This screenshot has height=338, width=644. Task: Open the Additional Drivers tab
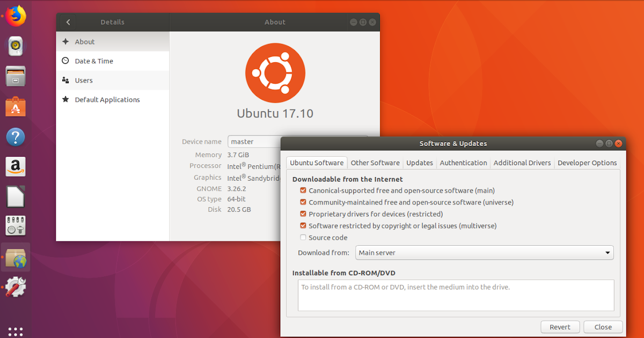(x=522, y=163)
